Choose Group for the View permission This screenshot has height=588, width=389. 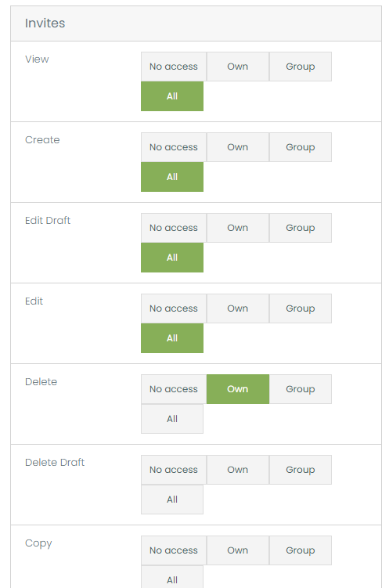pyautogui.click(x=301, y=67)
